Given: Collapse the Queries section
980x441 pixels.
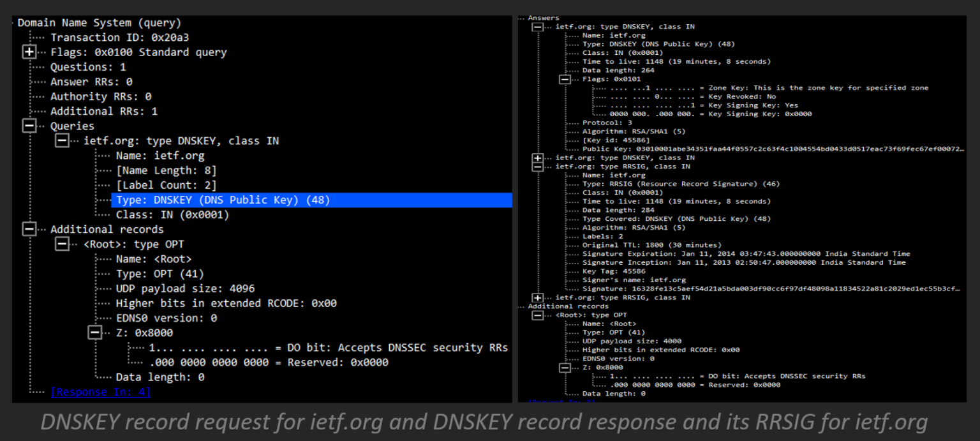Looking at the screenshot, I should click(x=29, y=126).
